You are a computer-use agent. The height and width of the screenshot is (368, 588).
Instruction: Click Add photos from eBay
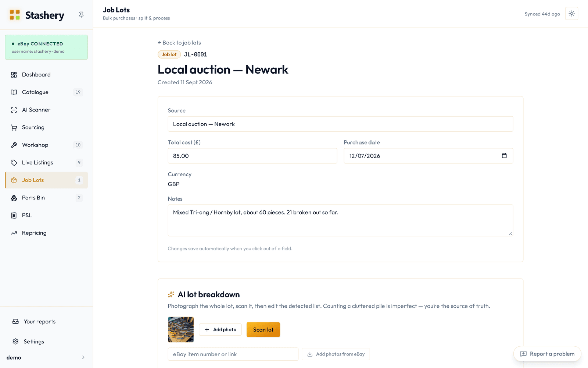(336, 354)
